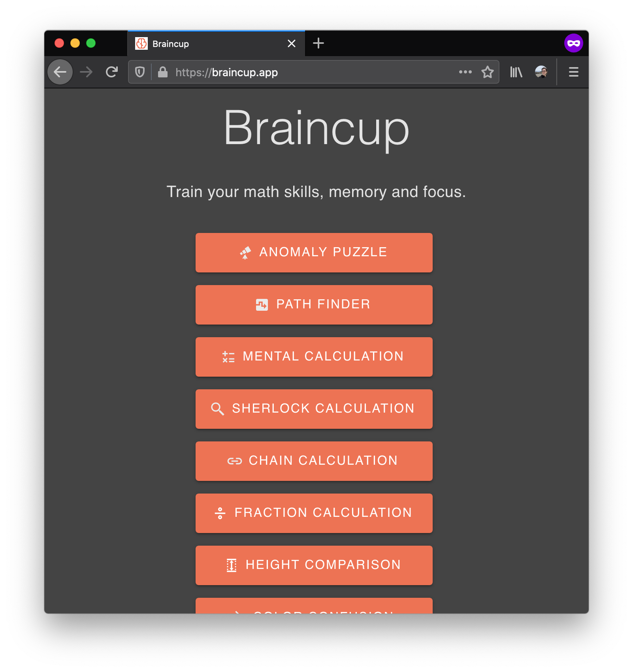Launch Height Comparison
This screenshot has width=633, height=672.
click(x=314, y=565)
